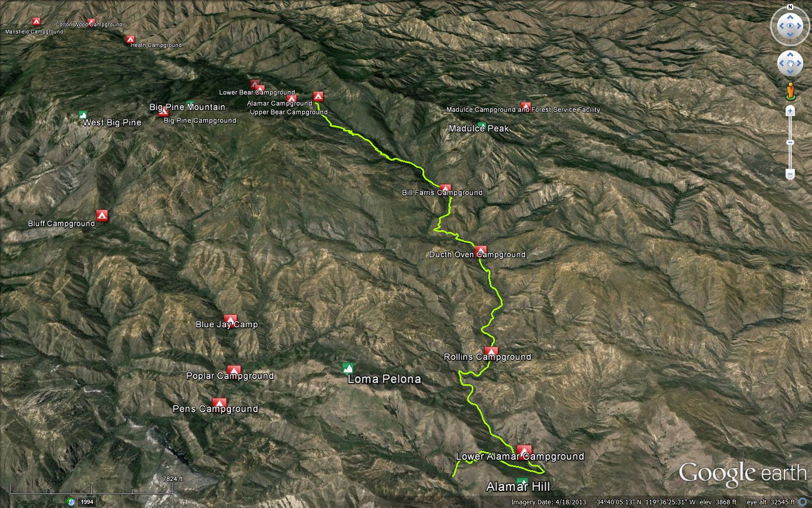The image size is (812, 508).
Task: Click the zoom out minus button at slider bottom
Action: [790, 174]
